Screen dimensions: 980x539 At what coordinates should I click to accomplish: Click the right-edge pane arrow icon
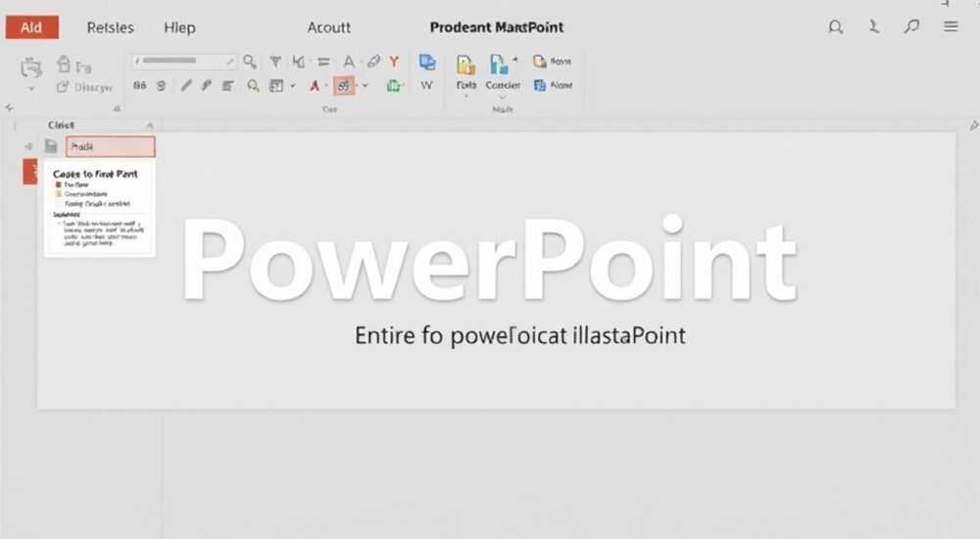974,125
